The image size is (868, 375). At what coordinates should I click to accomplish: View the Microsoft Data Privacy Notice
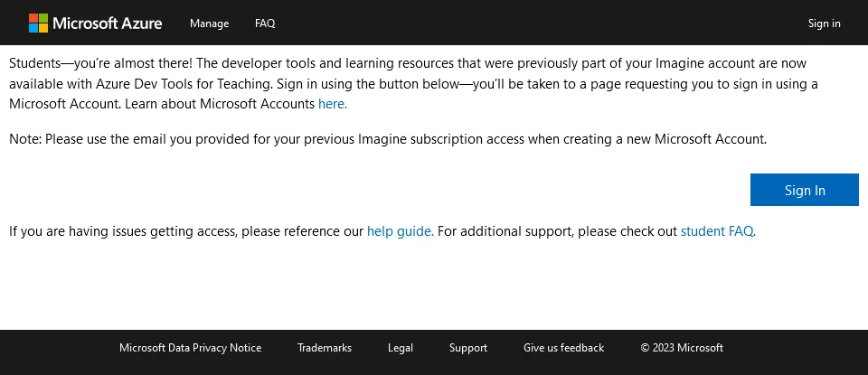pos(190,348)
